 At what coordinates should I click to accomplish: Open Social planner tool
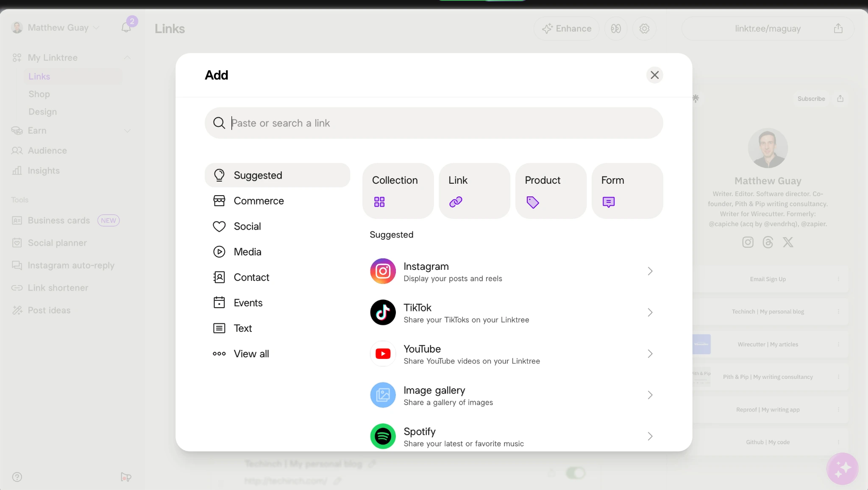(49, 243)
